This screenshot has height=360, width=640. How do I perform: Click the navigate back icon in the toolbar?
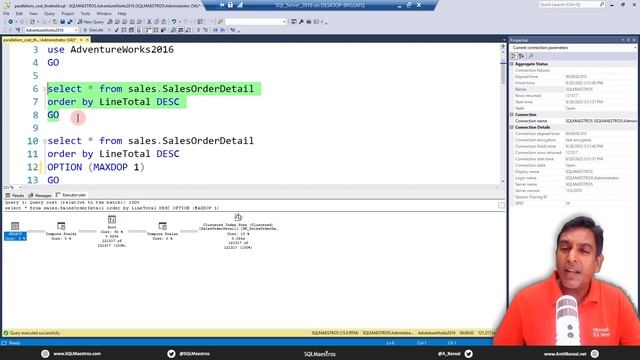[10, 22]
